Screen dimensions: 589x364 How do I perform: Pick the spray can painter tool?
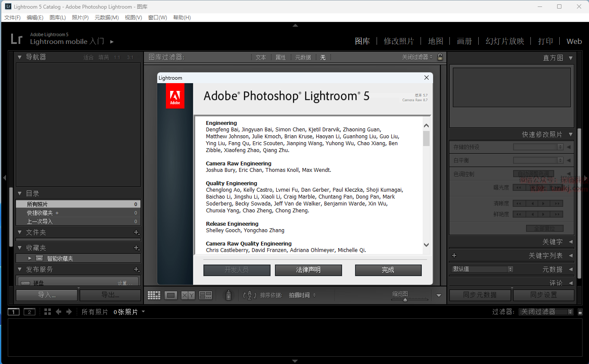click(229, 295)
